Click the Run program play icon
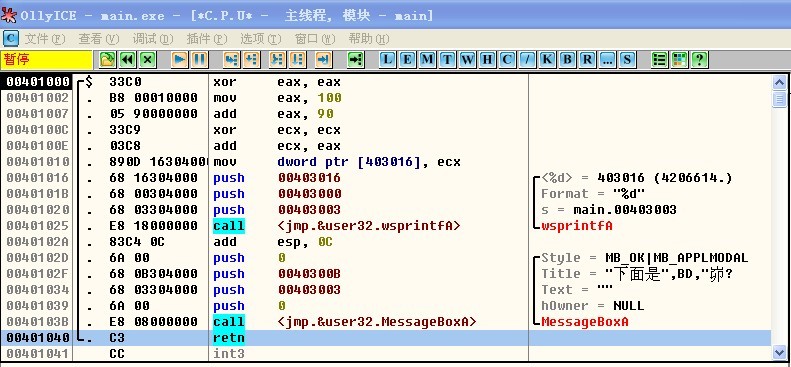791x367 pixels. (179, 60)
